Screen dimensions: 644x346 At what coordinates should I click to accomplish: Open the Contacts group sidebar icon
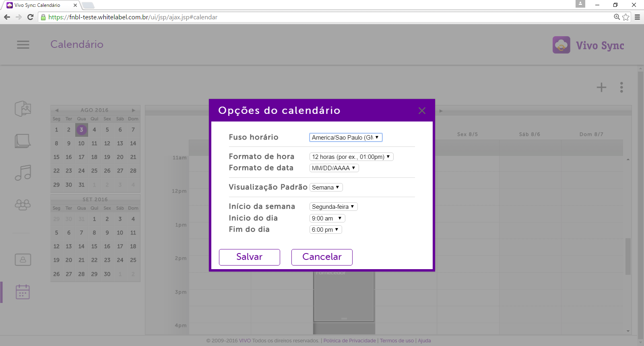pos(23,205)
